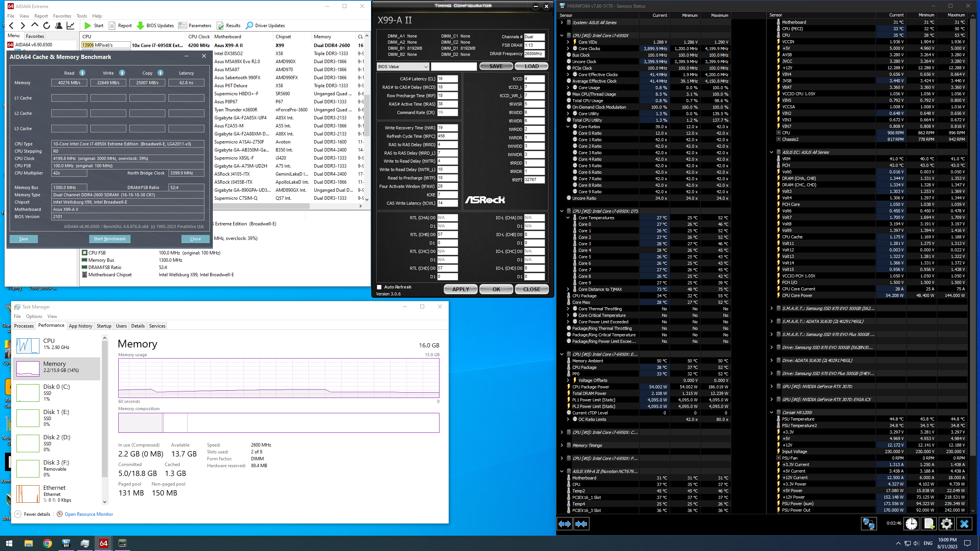The height and width of the screenshot is (551, 980).
Task: Open BIOS Updates in AIDA64 toolbar
Action: 155,26
